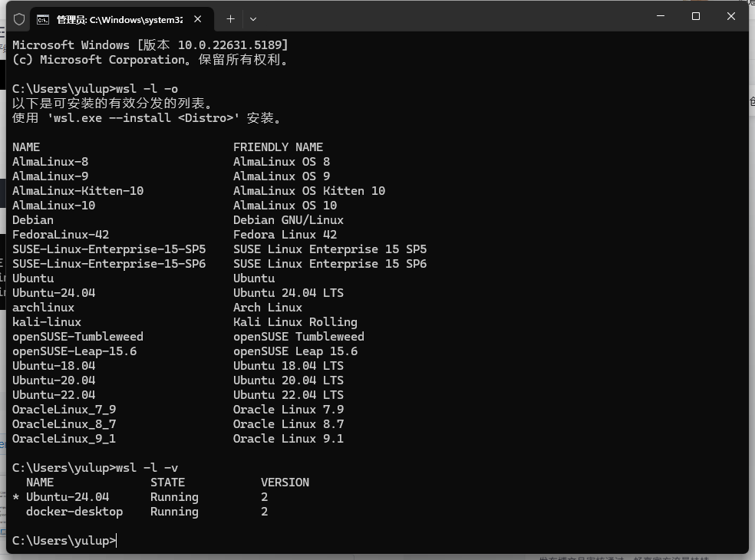Image resolution: width=755 pixels, height=560 pixels.
Task: Click the administrator shield icon in the title bar
Action: (x=18, y=19)
